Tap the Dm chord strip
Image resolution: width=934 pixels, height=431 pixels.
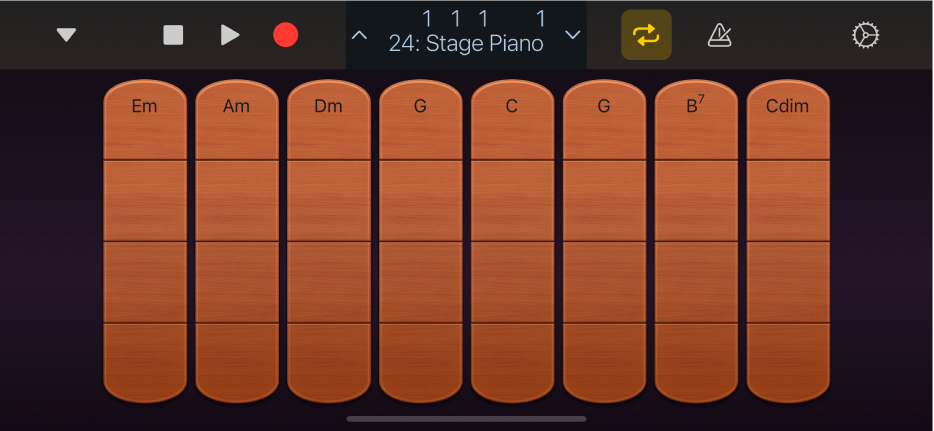tap(328, 120)
